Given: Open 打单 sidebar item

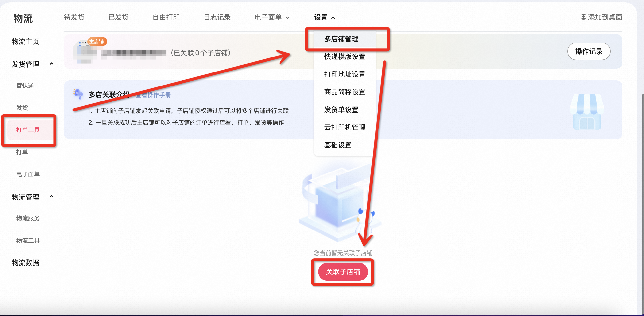Looking at the screenshot, I should tap(22, 152).
